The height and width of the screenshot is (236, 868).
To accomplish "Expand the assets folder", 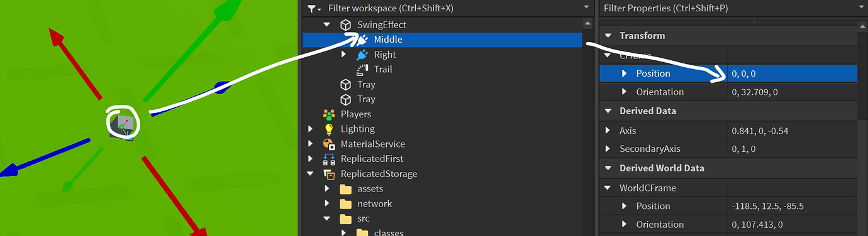I will (x=327, y=188).
